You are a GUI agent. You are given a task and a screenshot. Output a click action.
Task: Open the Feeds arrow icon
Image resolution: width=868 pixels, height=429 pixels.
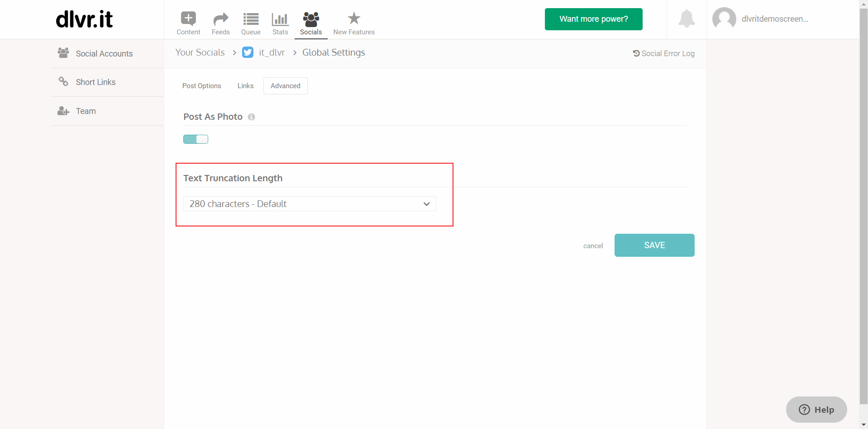[x=220, y=19]
